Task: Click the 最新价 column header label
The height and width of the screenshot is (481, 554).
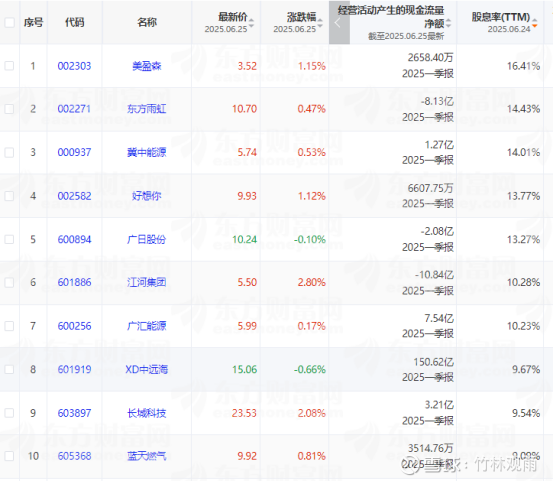Action: tap(232, 17)
